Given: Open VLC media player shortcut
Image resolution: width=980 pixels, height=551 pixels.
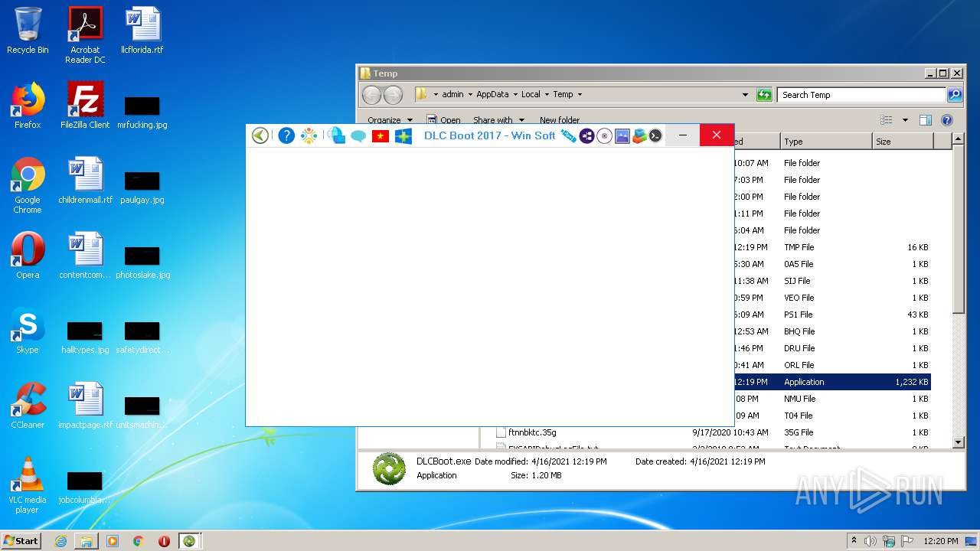Looking at the screenshot, I should pyautogui.click(x=28, y=485).
